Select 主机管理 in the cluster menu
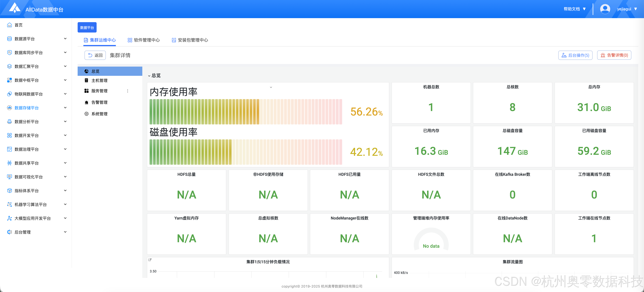 point(99,80)
